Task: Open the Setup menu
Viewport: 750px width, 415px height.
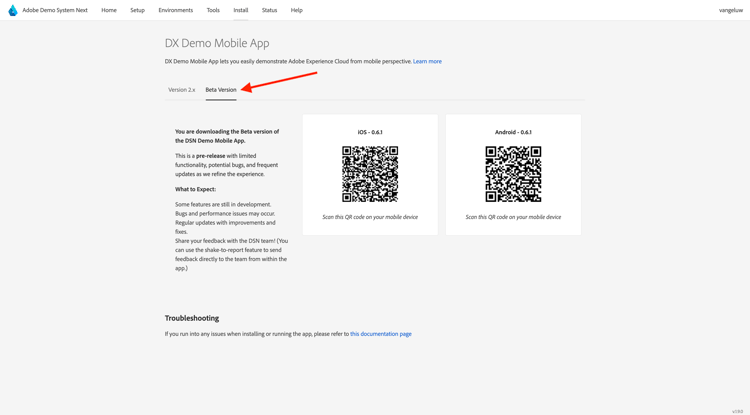Action: pos(137,10)
